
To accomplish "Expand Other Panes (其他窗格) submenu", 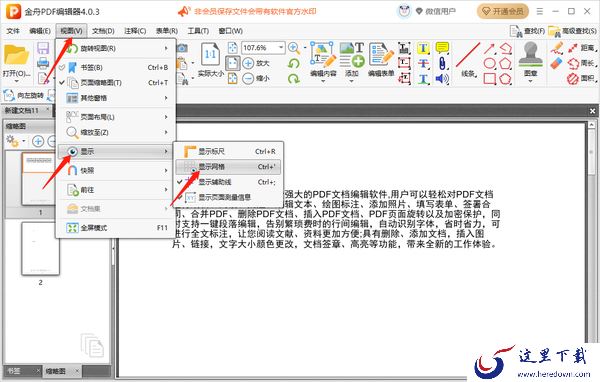I will (116, 98).
